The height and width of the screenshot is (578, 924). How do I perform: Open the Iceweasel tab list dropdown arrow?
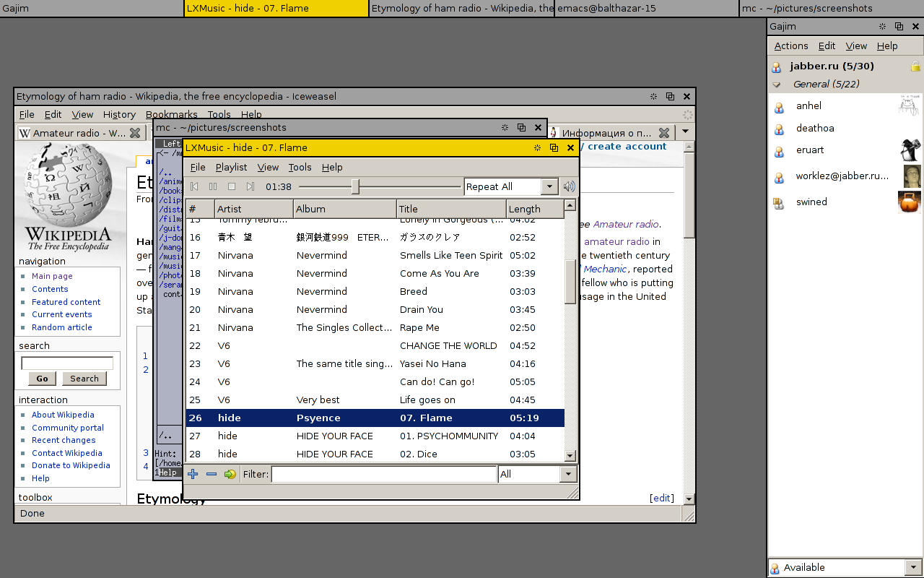pos(685,133)
